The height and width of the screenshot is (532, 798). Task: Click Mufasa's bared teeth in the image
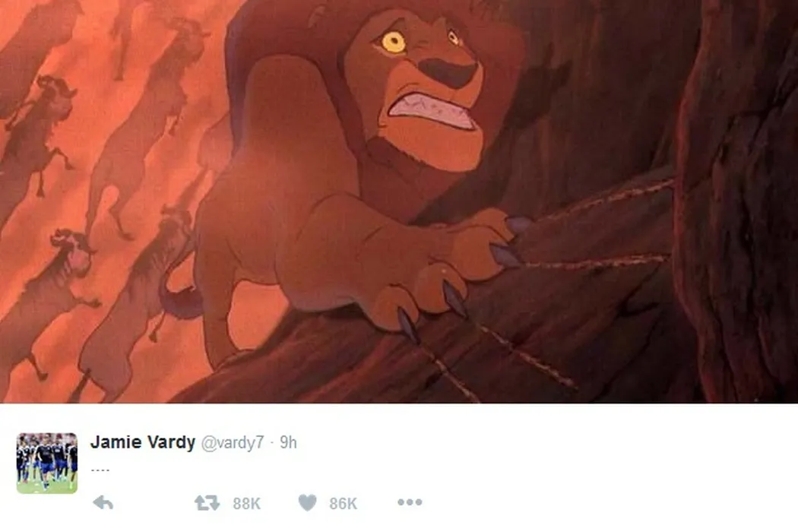tap(432, 109)
